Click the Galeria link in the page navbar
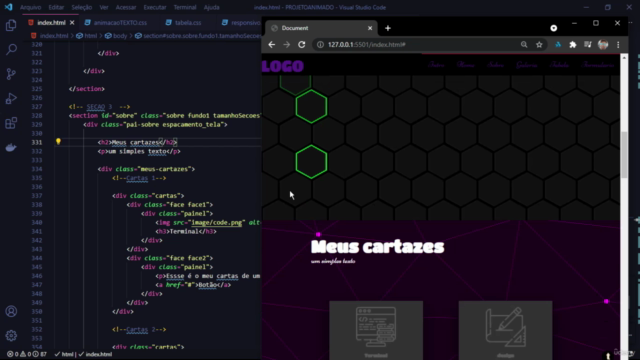Screen dimensions: 640x360 click(527, 65)
